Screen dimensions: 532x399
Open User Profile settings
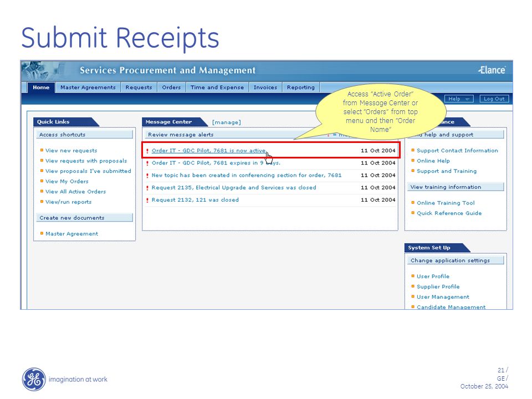[x=433, y=276]
